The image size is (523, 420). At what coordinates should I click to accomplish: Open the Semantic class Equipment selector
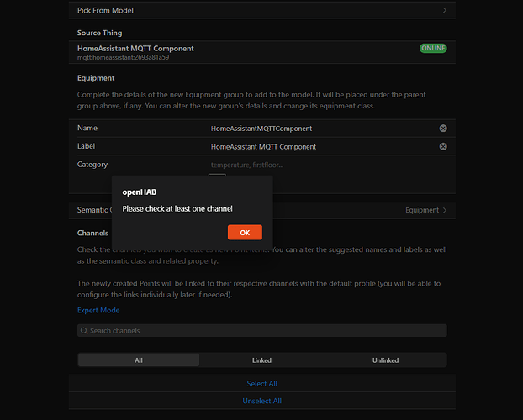(262, 210)
